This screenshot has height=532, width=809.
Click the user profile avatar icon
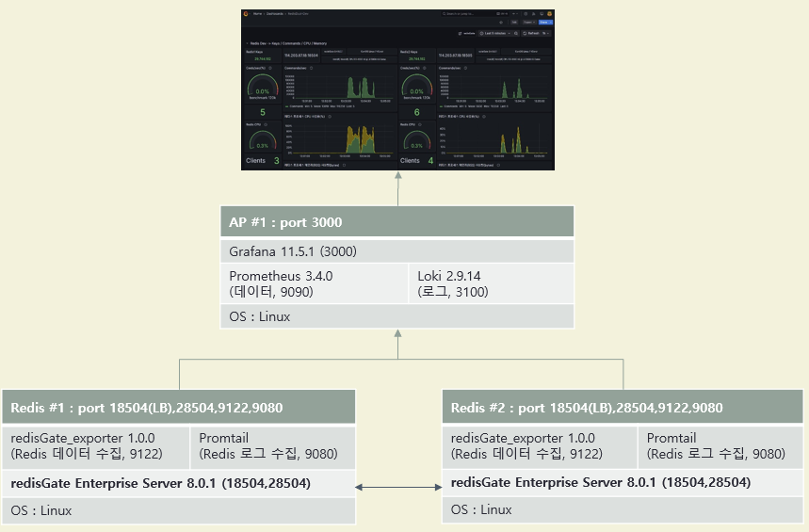point(549,14)
